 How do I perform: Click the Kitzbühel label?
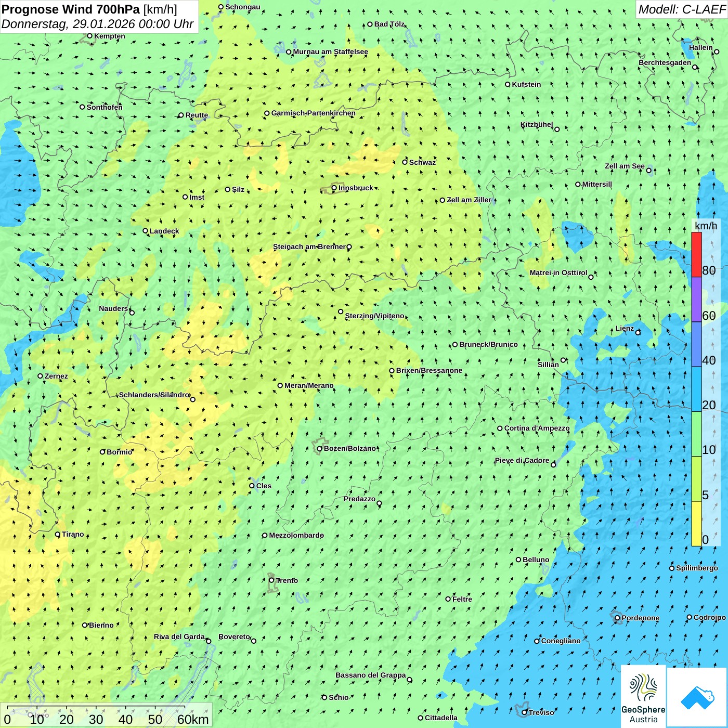point(537,125)
